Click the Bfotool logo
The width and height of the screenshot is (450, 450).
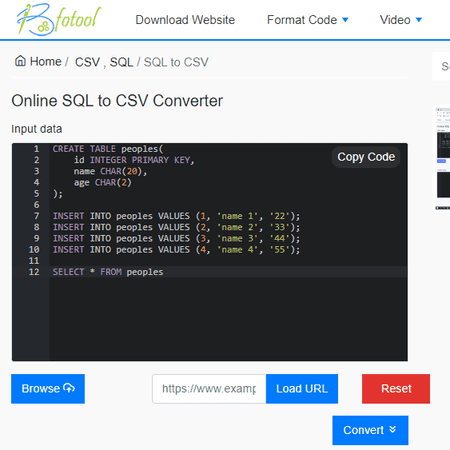pyautogui.click(x=59, y=19)
